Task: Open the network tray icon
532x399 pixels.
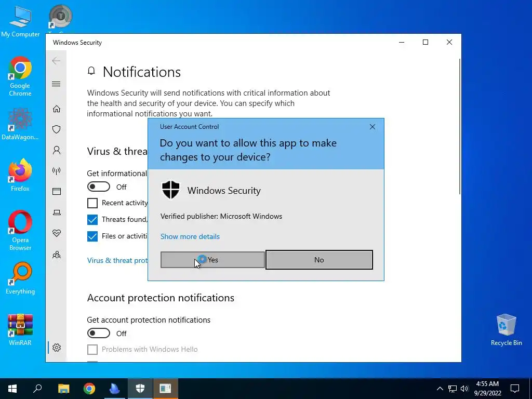Action: (x=453, y=389)
